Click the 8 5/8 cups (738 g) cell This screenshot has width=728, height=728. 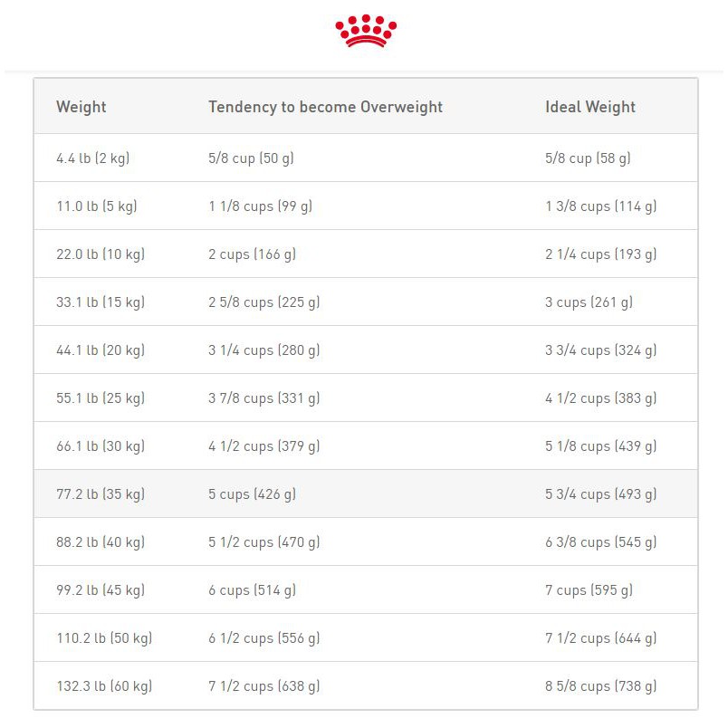(600, 686)
